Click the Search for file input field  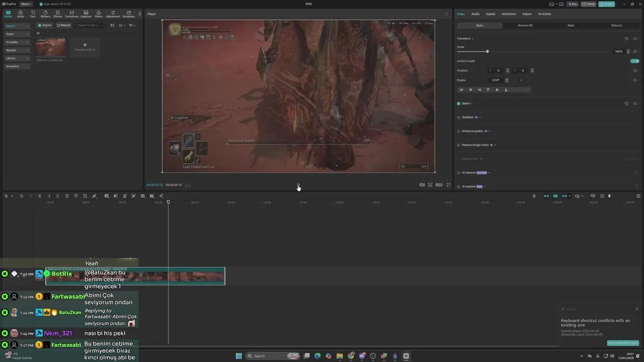click(90, 25)
